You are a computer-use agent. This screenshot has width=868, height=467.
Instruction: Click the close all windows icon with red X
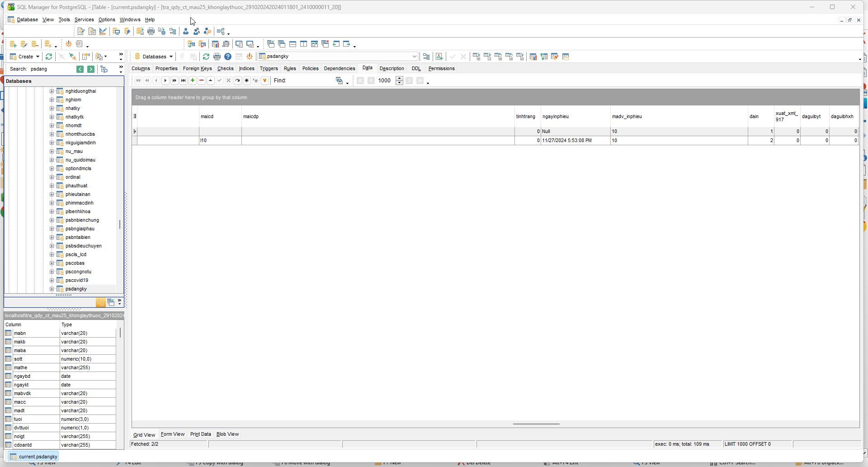pos(325,44)
